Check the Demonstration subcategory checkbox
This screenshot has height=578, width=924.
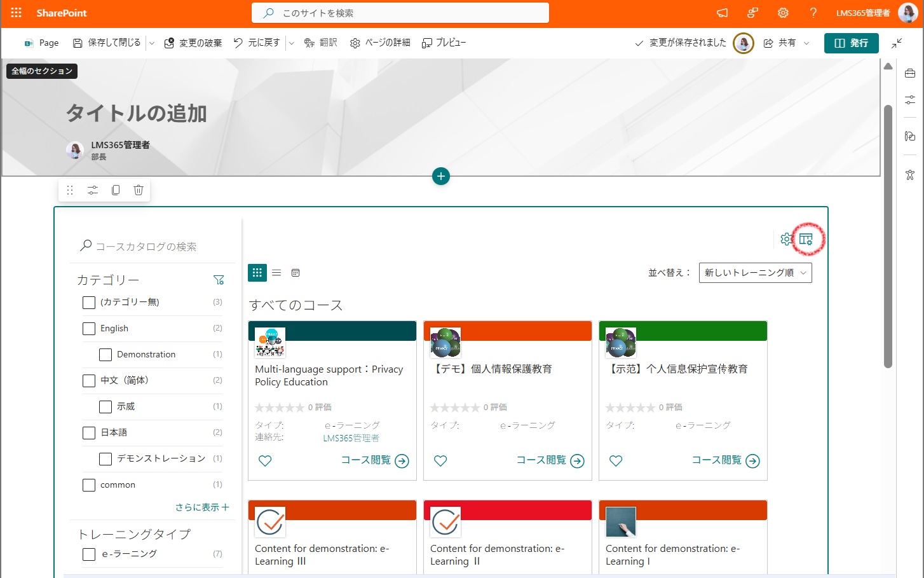(105, 355)
